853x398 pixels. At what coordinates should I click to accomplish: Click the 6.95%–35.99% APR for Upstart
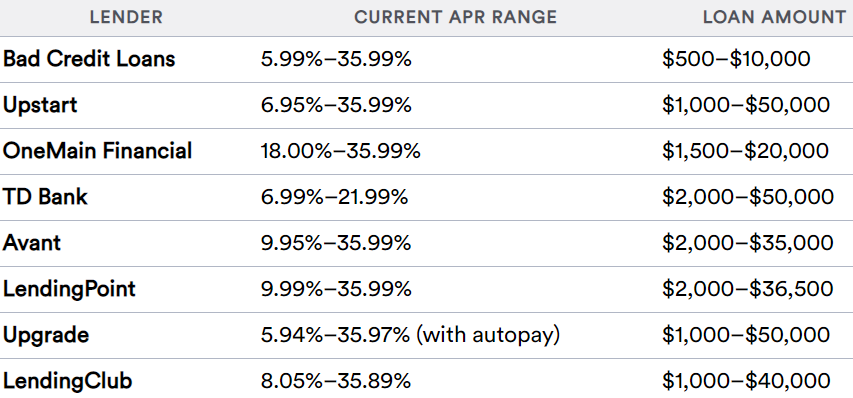tap(336, 105)
